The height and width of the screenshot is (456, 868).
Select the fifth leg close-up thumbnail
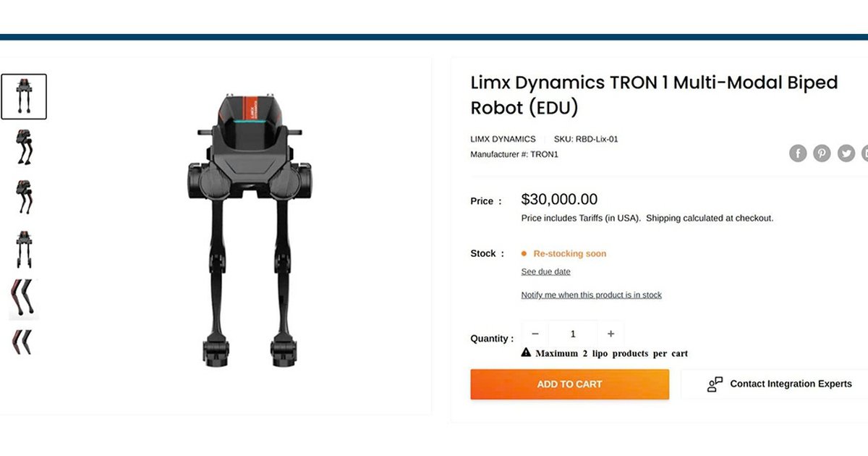pos(24,299)
